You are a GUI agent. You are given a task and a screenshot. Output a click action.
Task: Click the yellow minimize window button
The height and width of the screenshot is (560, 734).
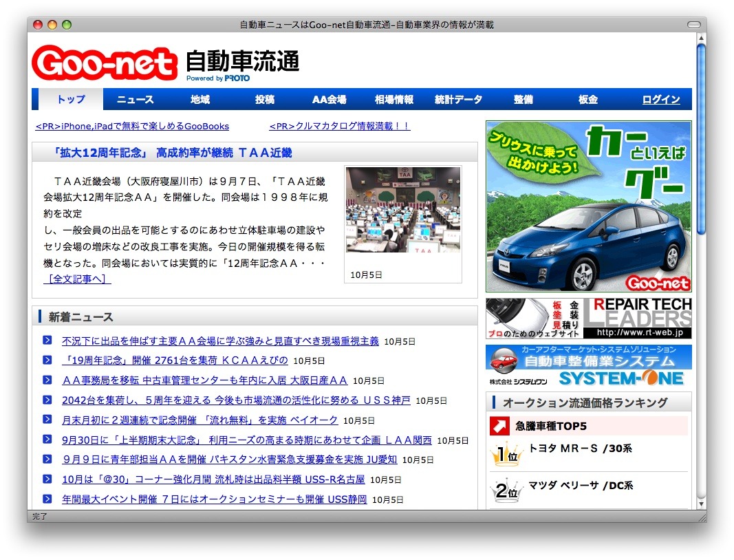coord(52,24)
